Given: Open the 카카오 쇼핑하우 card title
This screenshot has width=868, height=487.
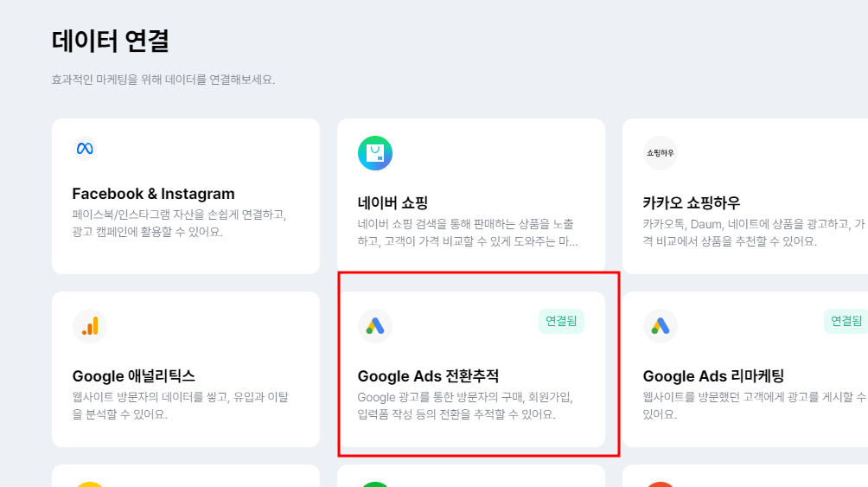Looking at the screenshot, I should pyautogui.click(x=691, y=202).
